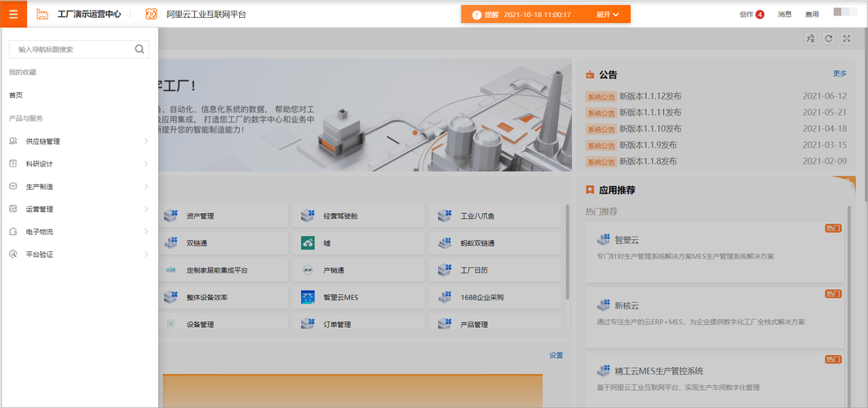Click the user avatar in top bar

click(845, 11)
